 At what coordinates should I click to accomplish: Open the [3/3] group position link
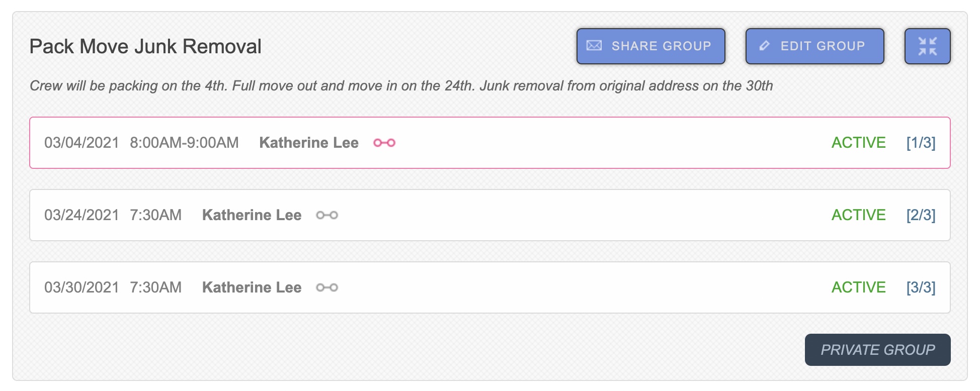click(921, 287)
